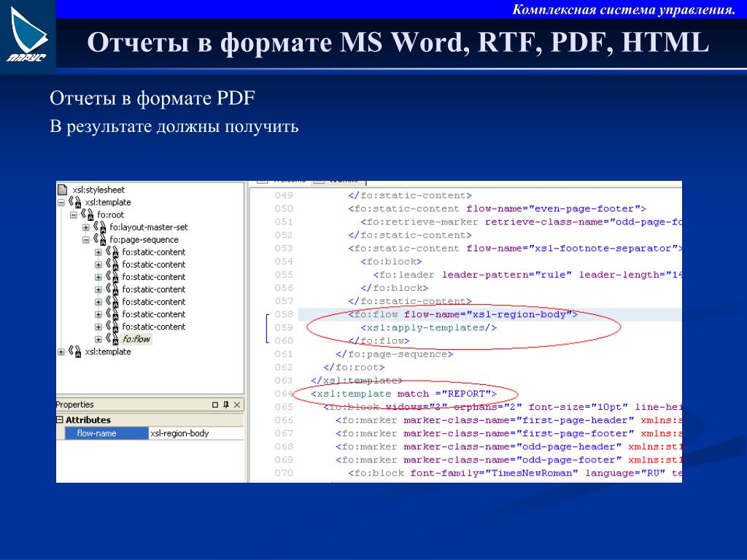
Task: Click the fo:retrieve-marker line 051
Action: 521,222
